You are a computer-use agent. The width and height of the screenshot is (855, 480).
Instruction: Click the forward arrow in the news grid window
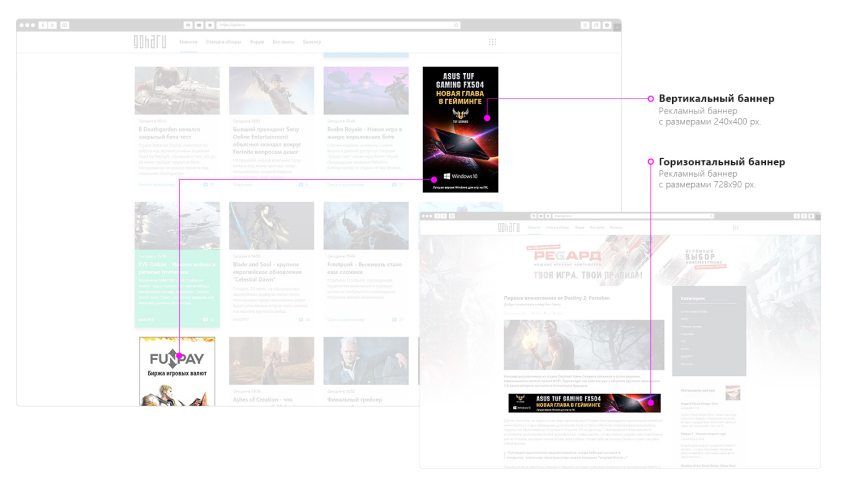52,25
